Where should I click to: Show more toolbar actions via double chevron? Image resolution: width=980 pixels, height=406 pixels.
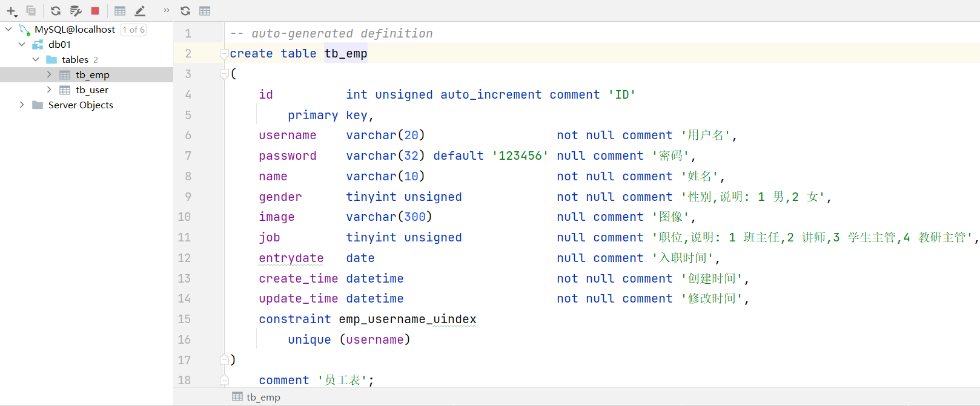coord(167,10)
